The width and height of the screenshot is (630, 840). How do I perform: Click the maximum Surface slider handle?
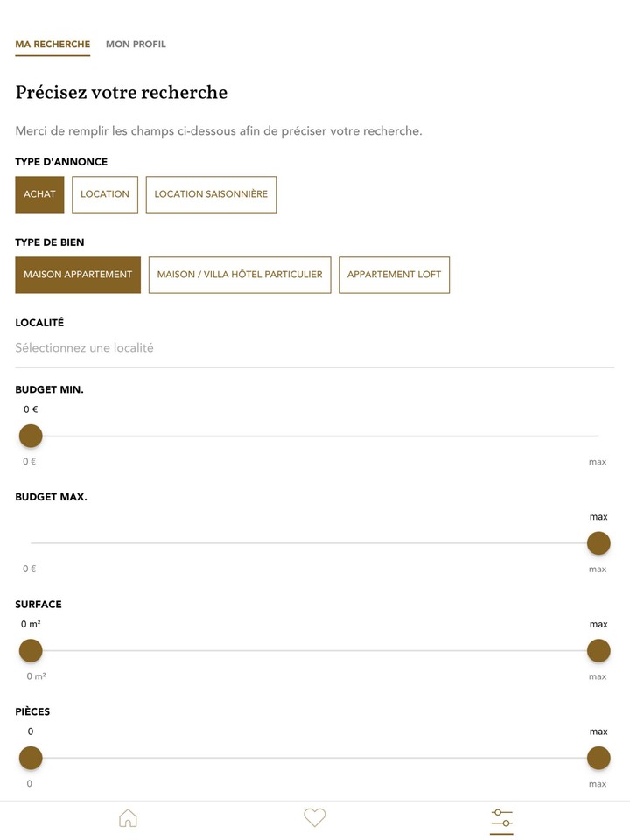(598, 650)
